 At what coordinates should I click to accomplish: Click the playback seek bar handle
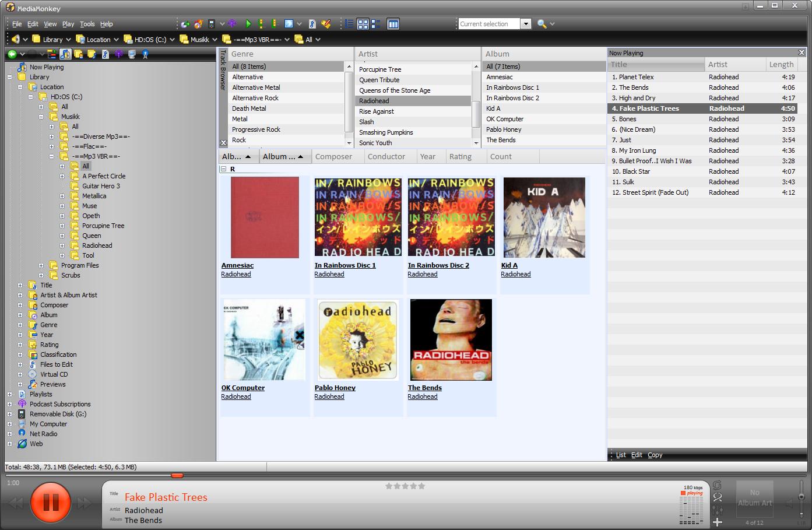pyautogui.click(x=177, y=475)
